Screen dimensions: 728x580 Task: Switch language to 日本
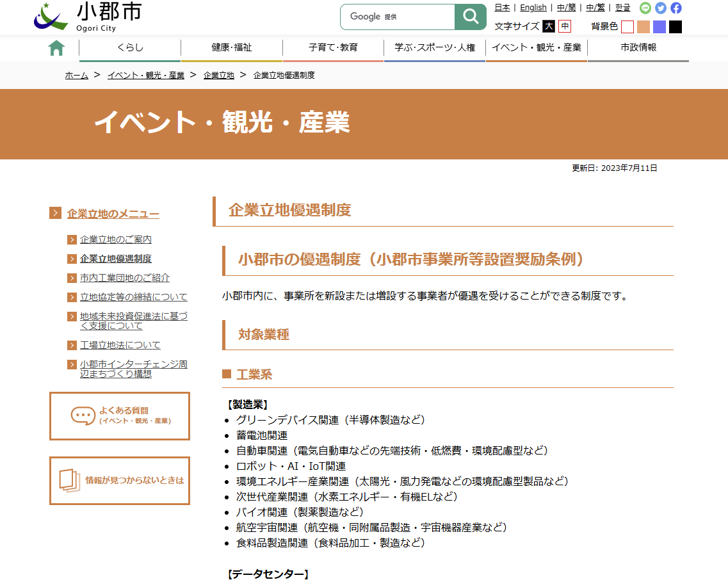[502, 8]
